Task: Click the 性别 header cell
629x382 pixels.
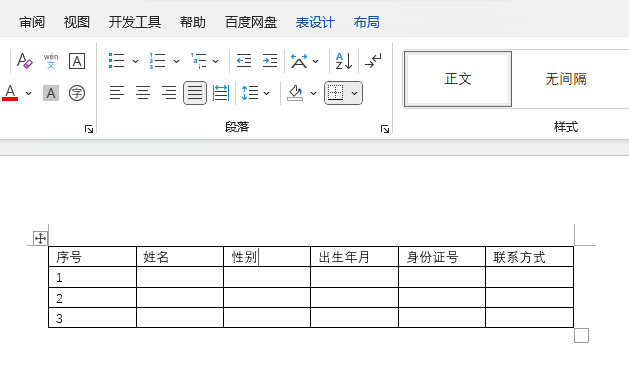Action: pos(267,257)
